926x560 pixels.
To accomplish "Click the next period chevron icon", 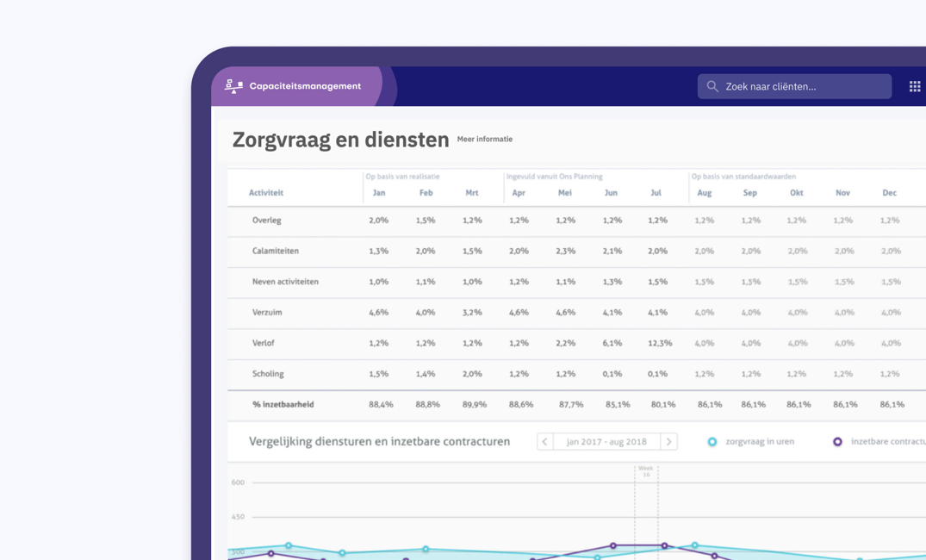I will click(669, 441).
